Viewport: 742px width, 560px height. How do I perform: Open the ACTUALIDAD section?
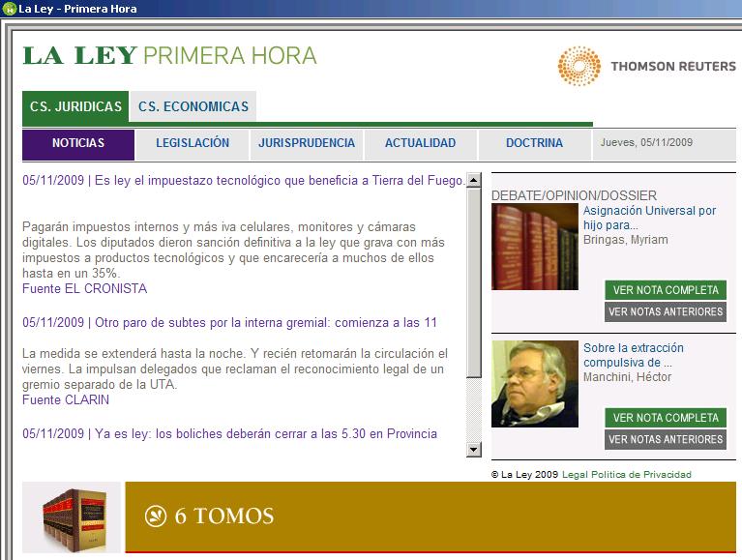tap(420, 143)
